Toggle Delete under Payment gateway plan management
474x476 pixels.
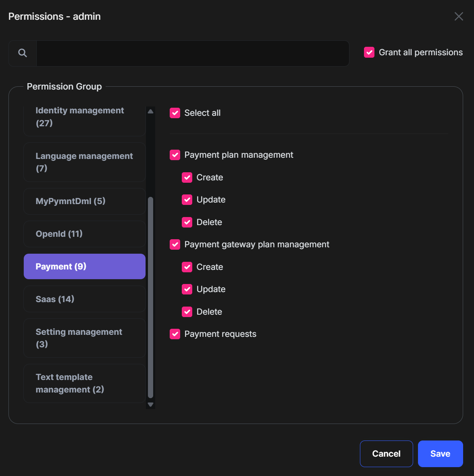click(x=187, y=312)
